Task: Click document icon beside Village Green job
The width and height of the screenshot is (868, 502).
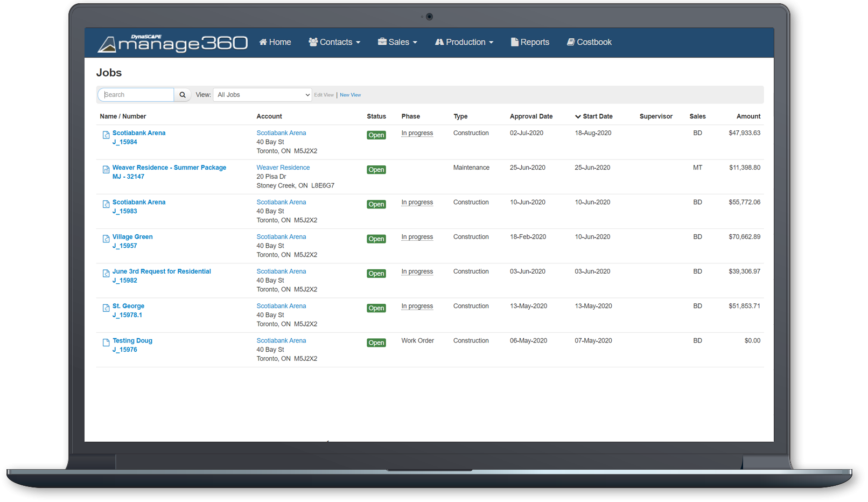Action: click(106, 239)
